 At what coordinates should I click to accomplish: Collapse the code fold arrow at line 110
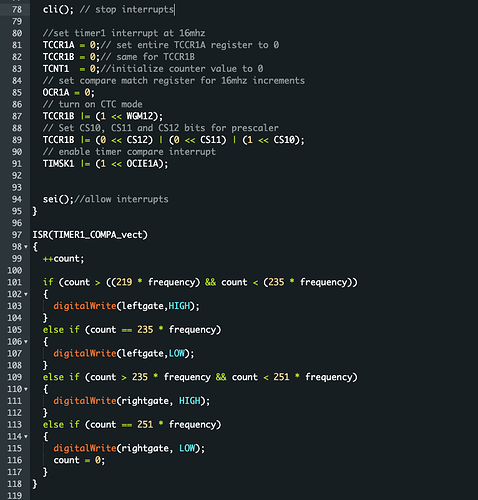pos(26,389)
